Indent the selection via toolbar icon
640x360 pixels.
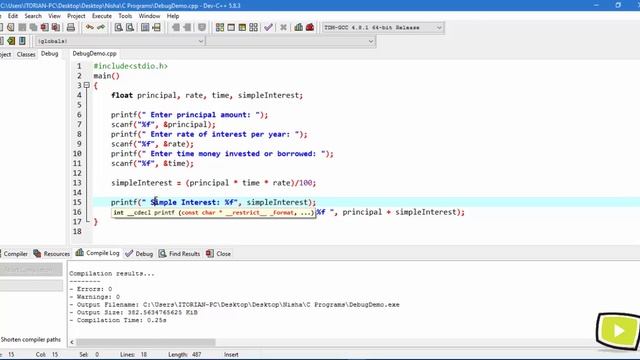click(x=176, y=27)
